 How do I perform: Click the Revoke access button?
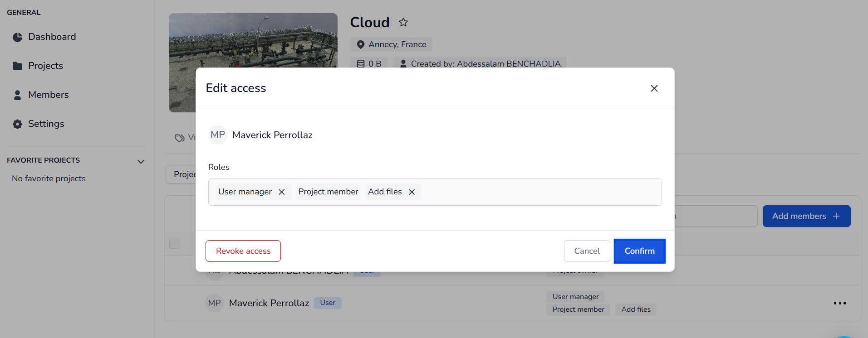click(x=243, y=251)
